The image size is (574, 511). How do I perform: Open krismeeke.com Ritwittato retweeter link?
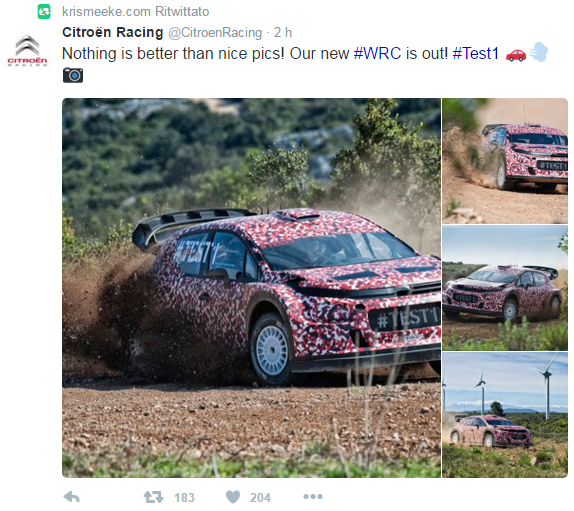click(135, 12)
